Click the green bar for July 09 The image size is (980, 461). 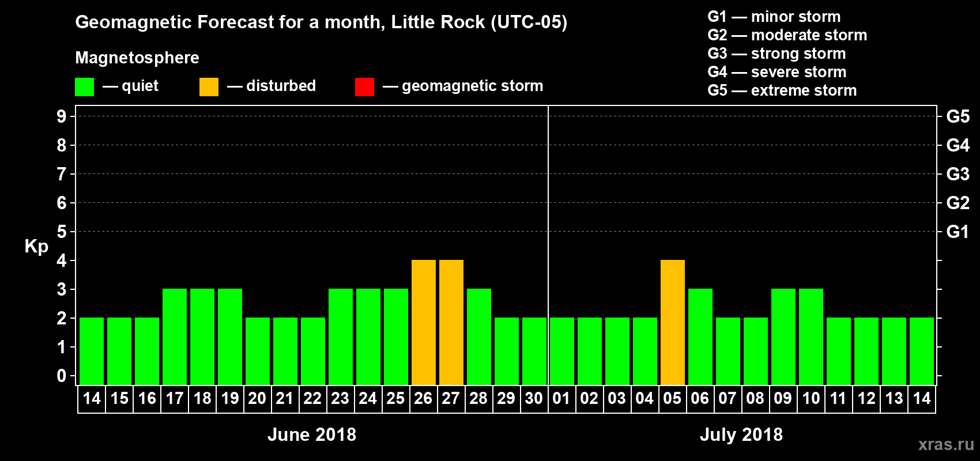point(783,337)
